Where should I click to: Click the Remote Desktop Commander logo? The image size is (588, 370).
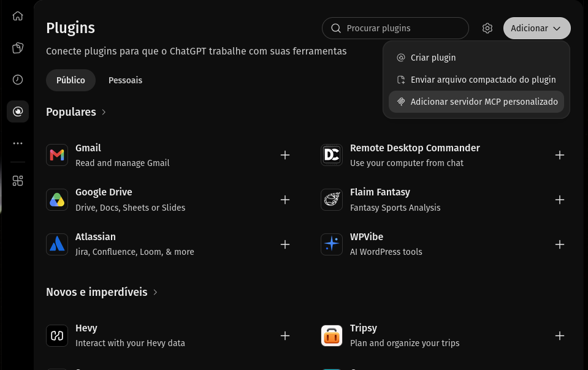click(332, 155)
